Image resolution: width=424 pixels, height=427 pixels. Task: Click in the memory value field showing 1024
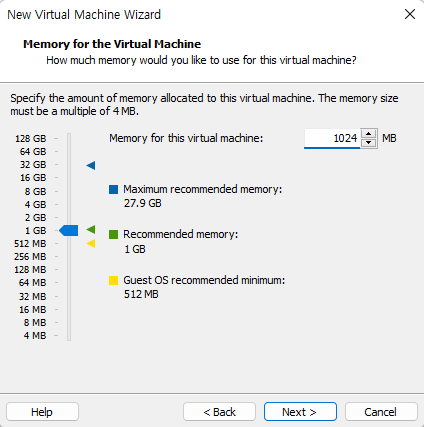coord(332,138)
